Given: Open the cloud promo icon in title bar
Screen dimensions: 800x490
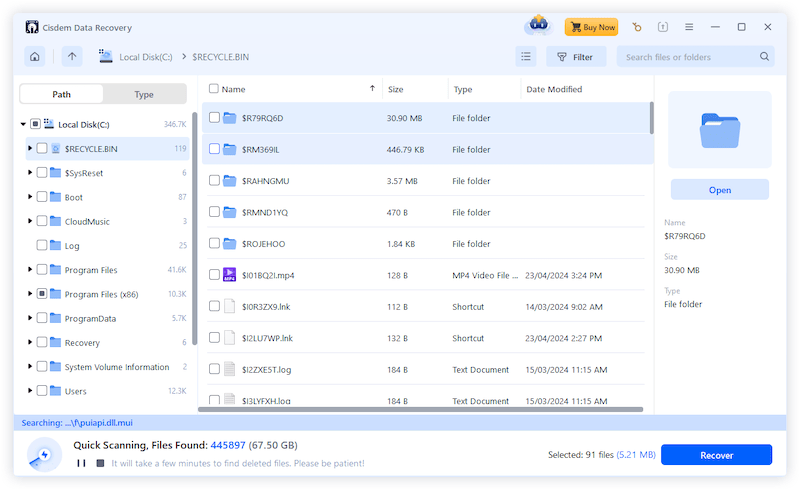Looking at the screenshot, I should pos(538,26).
